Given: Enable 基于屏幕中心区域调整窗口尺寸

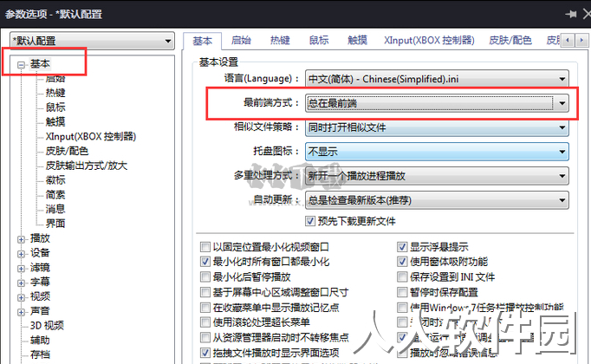Looking at the screenshot, I should 205,292.
